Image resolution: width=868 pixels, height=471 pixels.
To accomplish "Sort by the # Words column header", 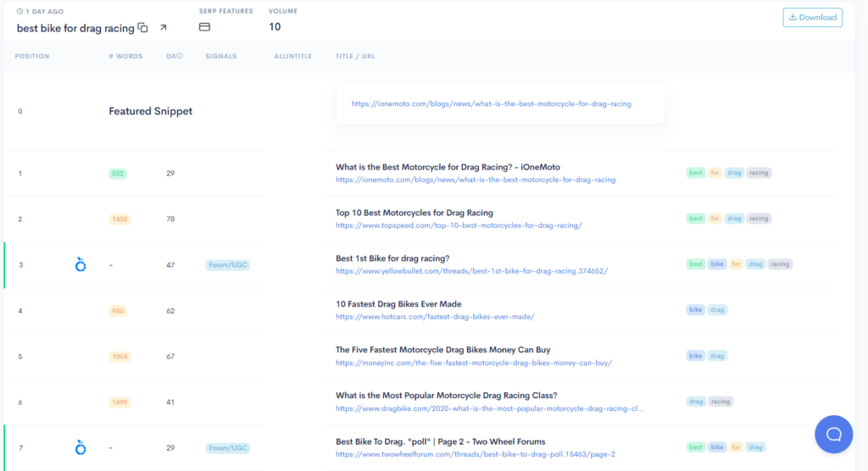I will click(125, 56).
